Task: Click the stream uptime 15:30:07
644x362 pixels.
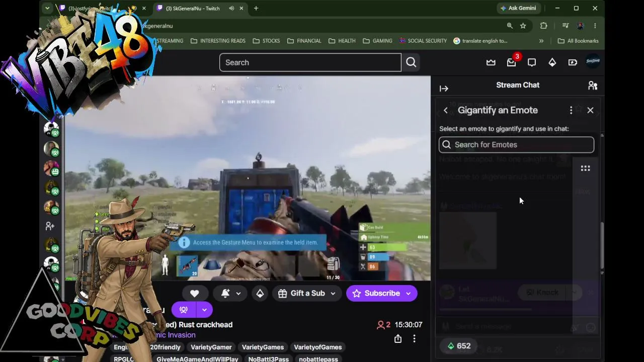Action: (x=409, y=325)
